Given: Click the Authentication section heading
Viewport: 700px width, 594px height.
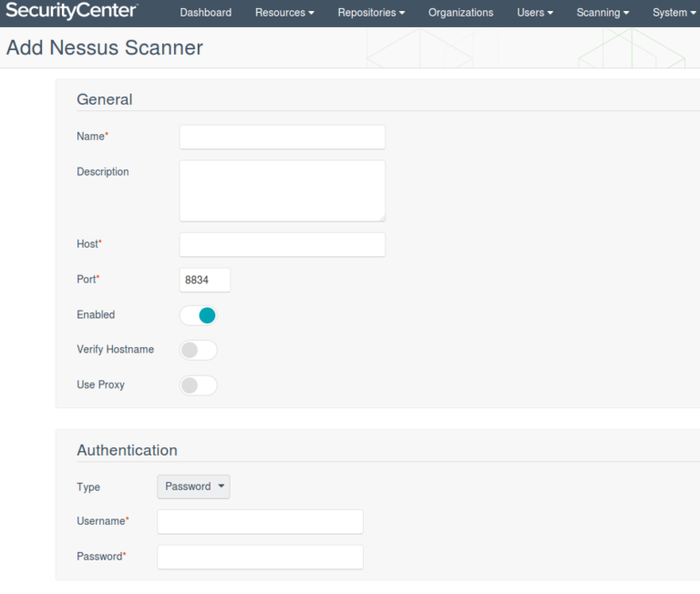Looking at the screenshot, I should [x=128, y=450].
